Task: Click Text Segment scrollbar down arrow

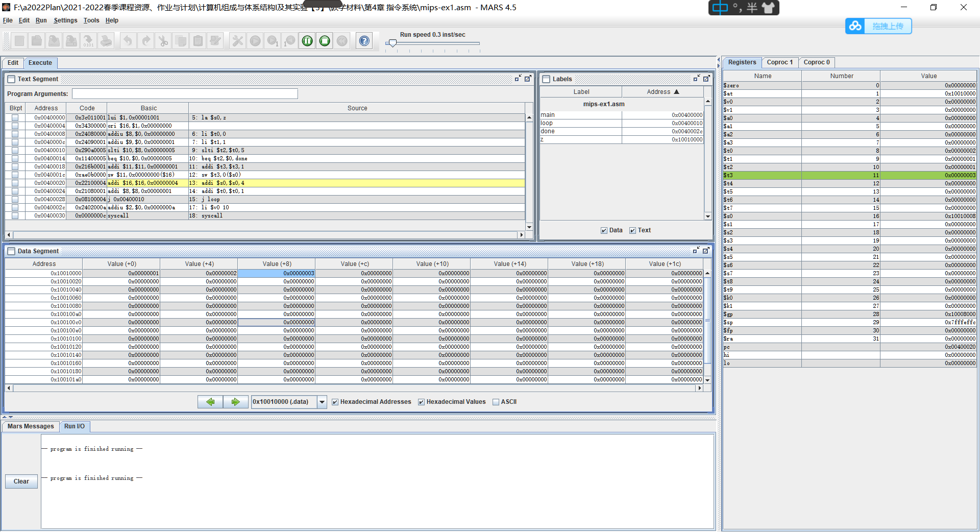Action: 529,227
